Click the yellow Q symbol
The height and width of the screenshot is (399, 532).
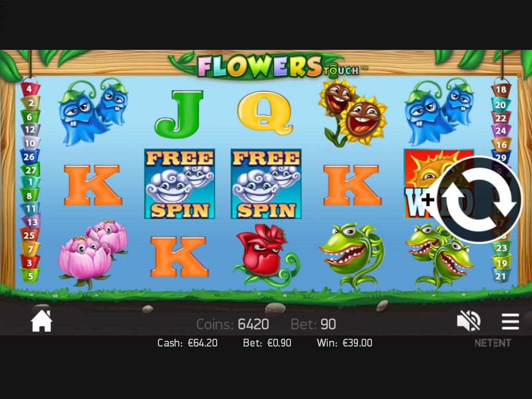[x=264, y=113]
